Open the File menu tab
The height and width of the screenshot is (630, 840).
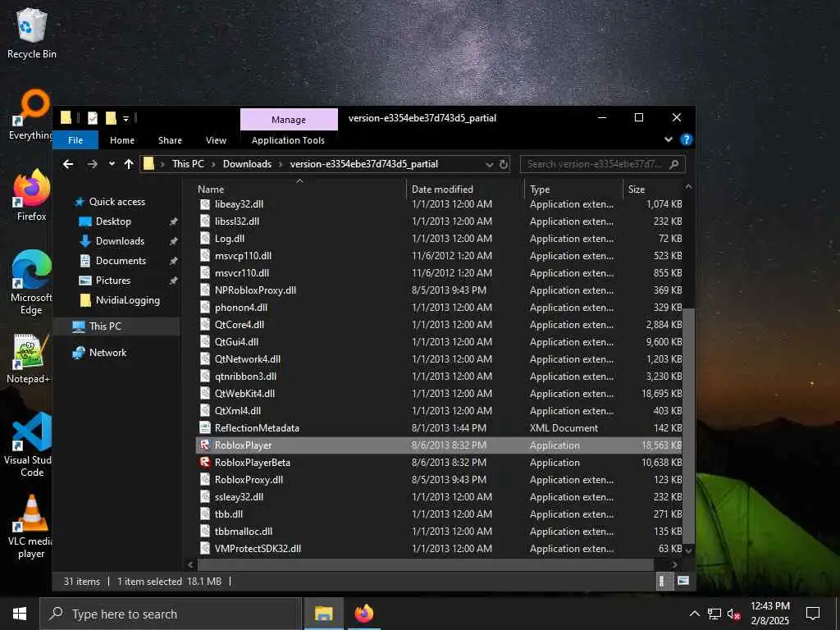point(75,139)
